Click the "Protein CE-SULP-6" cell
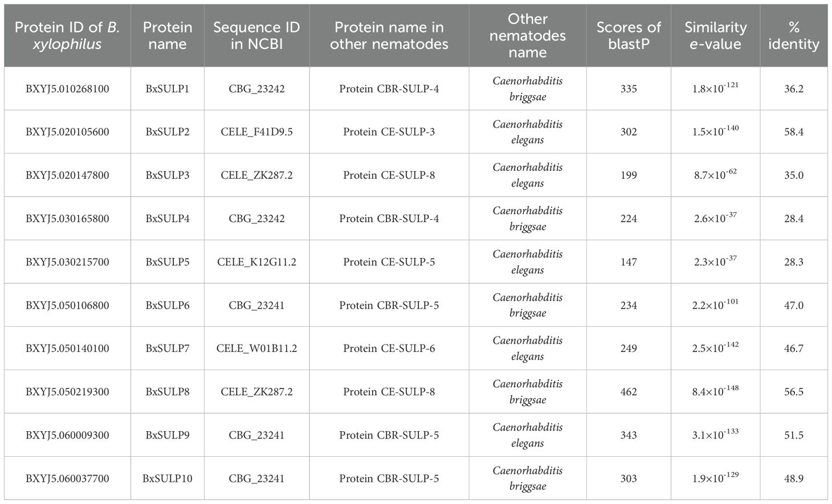832x504 pixels. coord(389,349)
